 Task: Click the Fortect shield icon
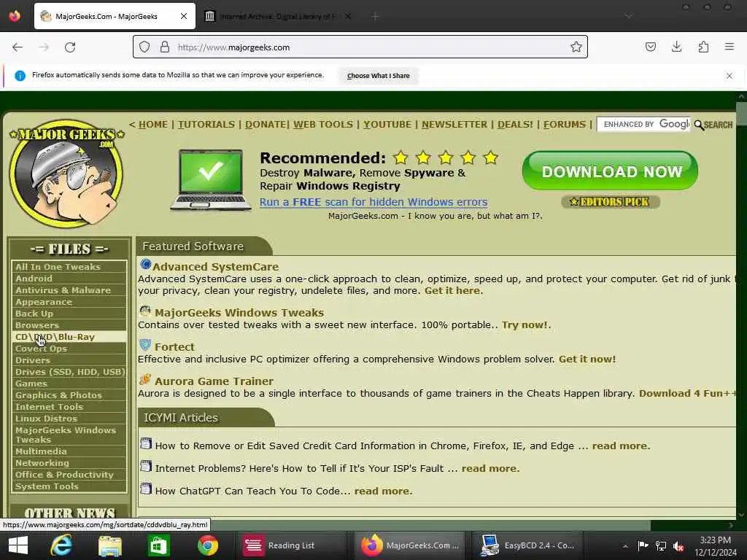145,345
